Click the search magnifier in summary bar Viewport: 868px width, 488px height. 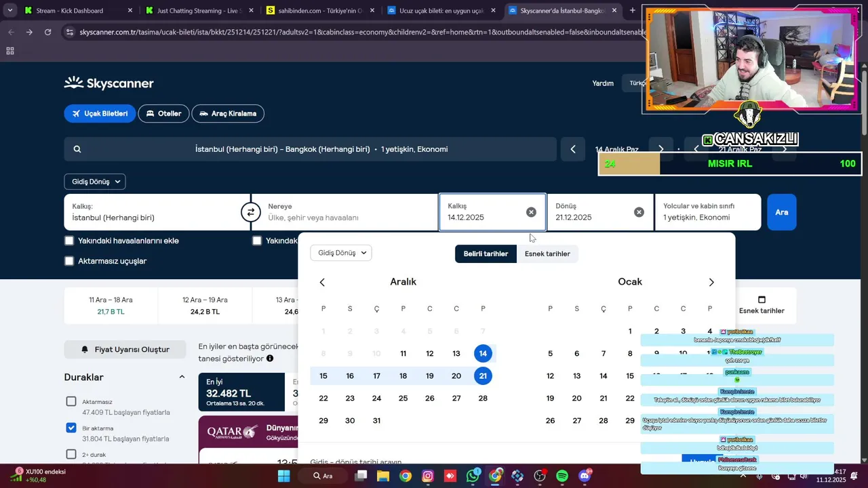click(x=77, y=149)
